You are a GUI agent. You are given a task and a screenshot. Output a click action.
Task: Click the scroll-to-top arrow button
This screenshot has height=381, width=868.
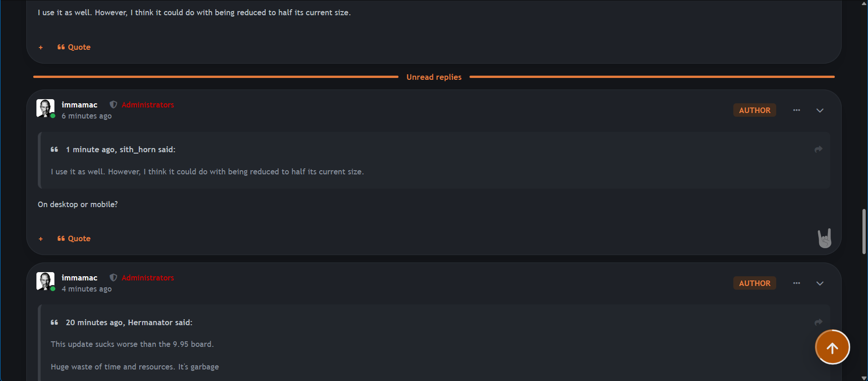coord(832,347)
